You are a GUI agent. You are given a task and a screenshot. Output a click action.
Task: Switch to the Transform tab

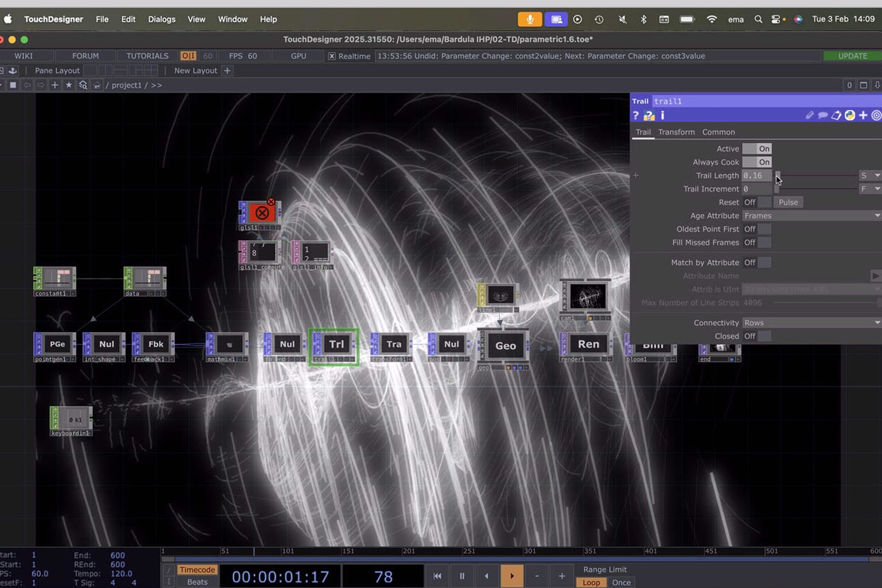click(676, 132)
